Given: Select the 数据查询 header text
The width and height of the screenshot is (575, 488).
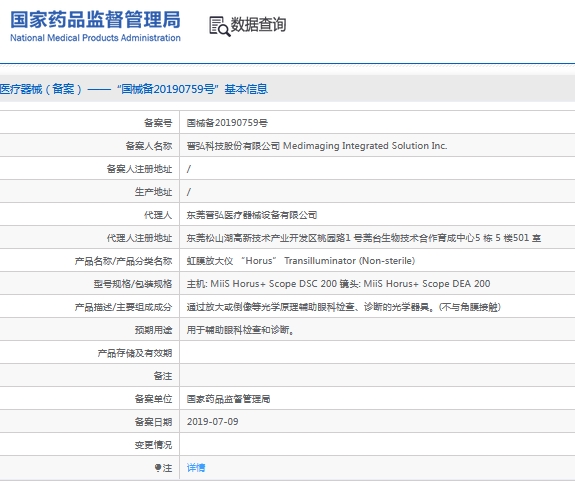Looking at the screenshot, I should [x=258, y=25].
